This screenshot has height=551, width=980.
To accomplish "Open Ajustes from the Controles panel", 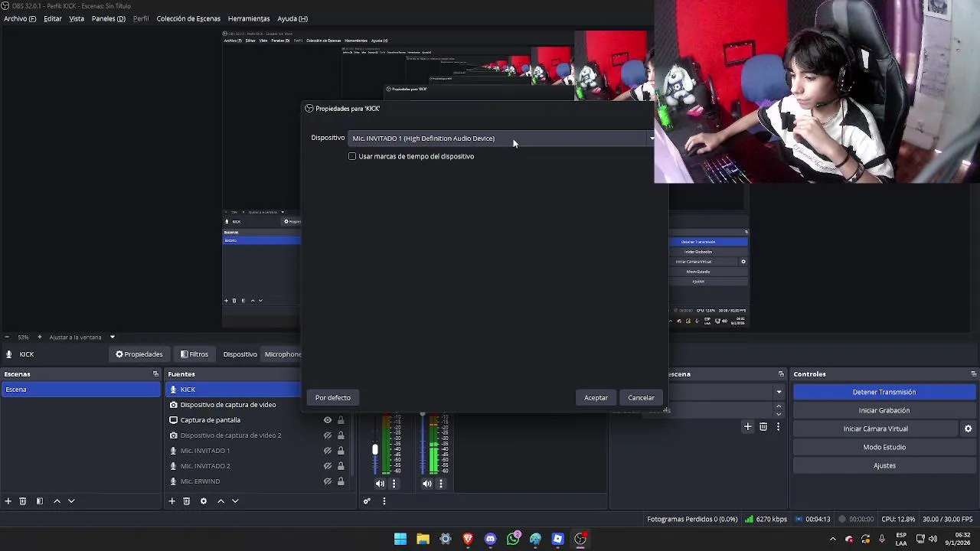I will click(884, 465).
